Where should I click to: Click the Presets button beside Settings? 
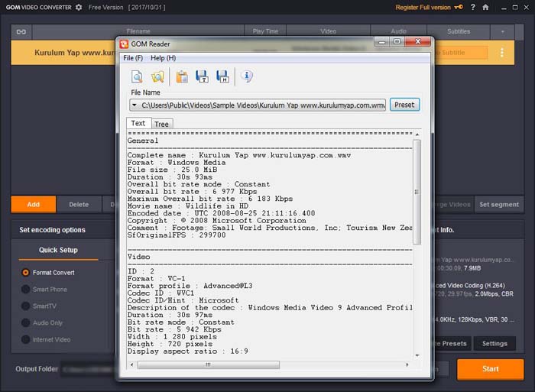[452, 344]
